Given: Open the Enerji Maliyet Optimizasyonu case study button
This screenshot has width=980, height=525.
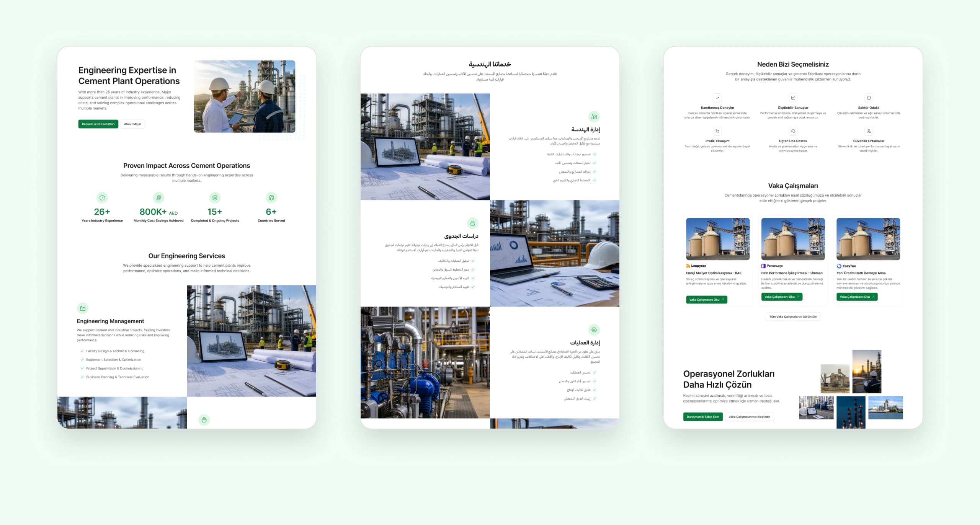Looking at the screenshot, I should 707,300.
